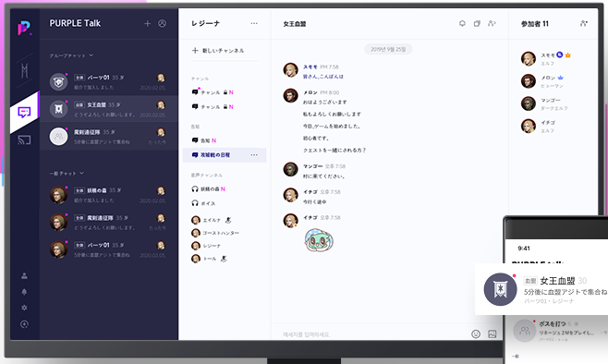Viewport: 608px width, 364px height.
Task: Click the sticker image in chat
Action: coord(319,240)
